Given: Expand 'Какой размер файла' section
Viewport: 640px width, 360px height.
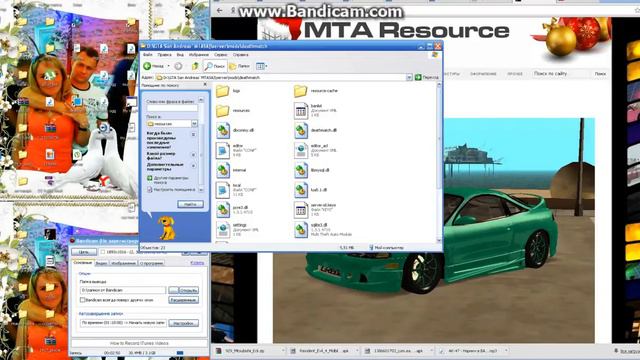Looking at the screenshot, I should click(x=193, y=155).
